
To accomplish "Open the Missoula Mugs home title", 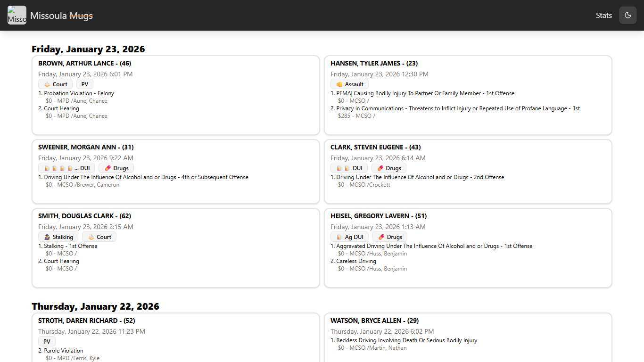I will coord(61,16).
